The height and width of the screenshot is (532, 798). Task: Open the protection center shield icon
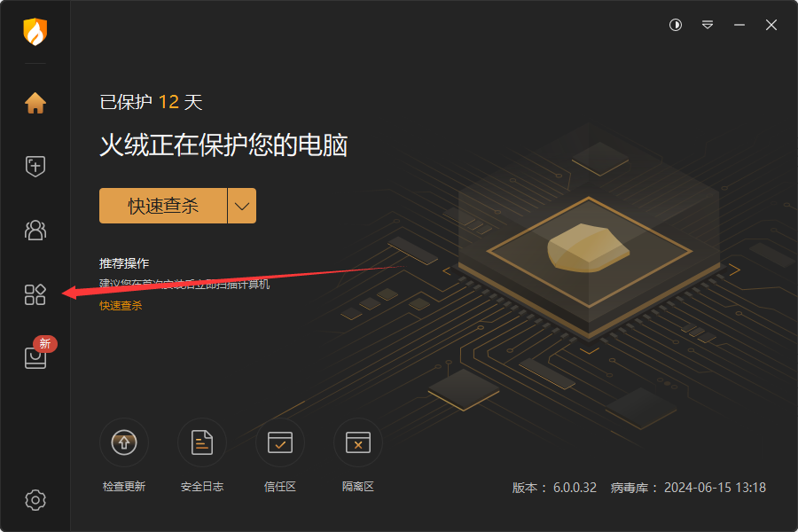pyautogui.click(x=35, y=166)
